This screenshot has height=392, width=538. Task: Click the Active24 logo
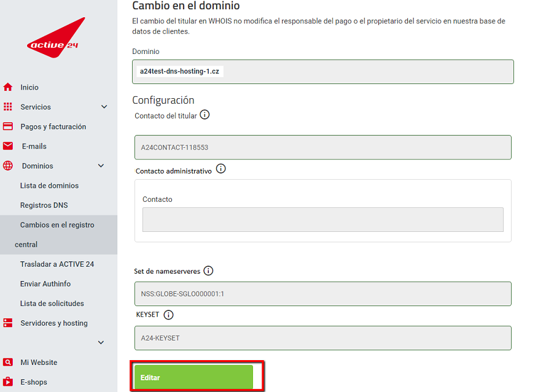(x=56, y=37)
